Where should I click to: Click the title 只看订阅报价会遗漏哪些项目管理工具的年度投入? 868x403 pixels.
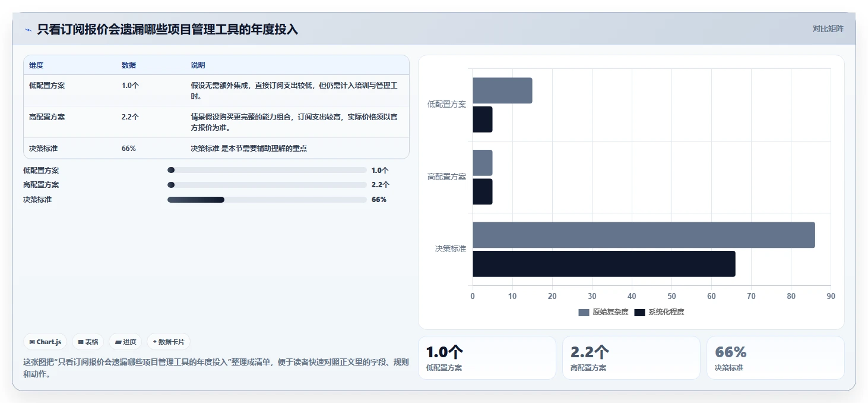pyautogui.click(x=167, y=29)
